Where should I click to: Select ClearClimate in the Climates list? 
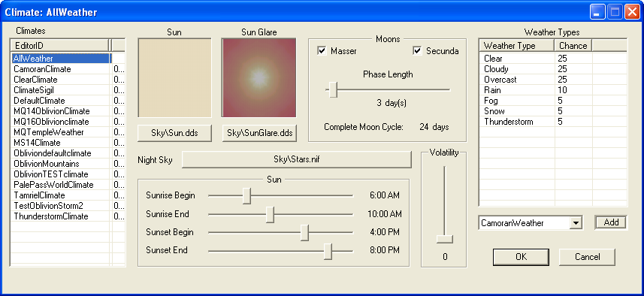click(68, 80)
